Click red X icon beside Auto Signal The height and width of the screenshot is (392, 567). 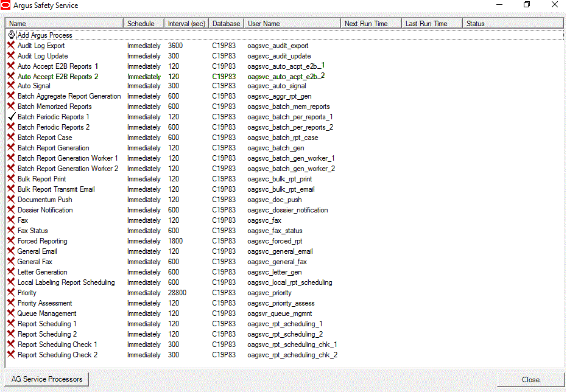pos(11,86)
